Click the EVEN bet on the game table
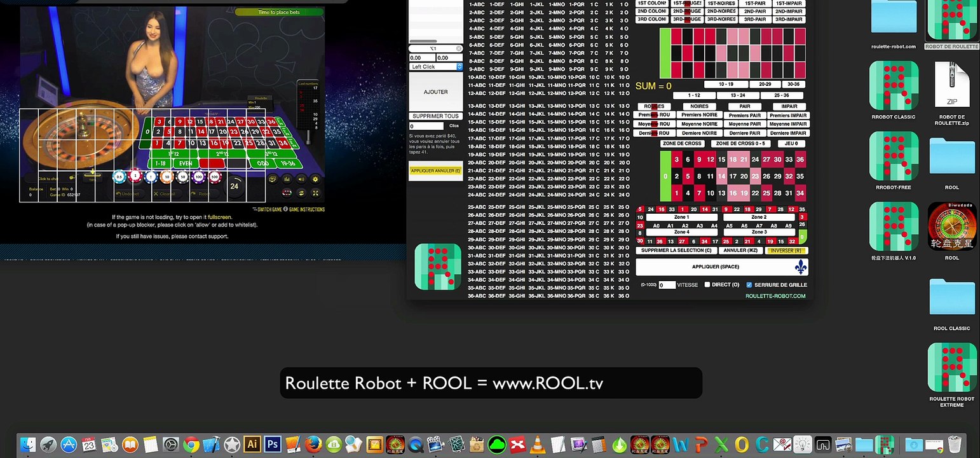Screen dimensions: 980x458 [x=186, y=163]
